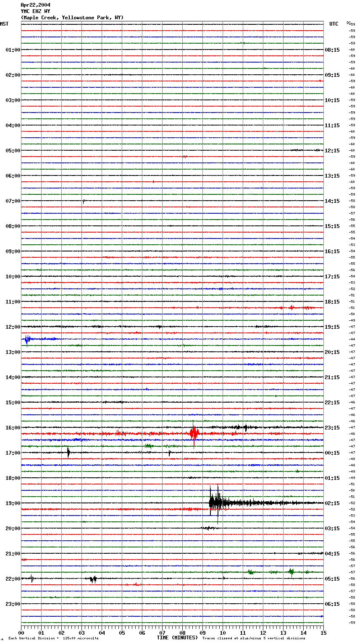Click the 16:15 UTC time label
Screen dimensions: 357x644
pyautogui.click(x=332, y=251)
